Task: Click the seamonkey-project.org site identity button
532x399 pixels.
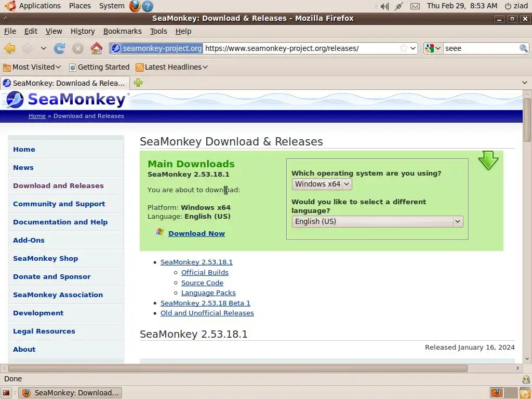Action: [x=156, y=48]
